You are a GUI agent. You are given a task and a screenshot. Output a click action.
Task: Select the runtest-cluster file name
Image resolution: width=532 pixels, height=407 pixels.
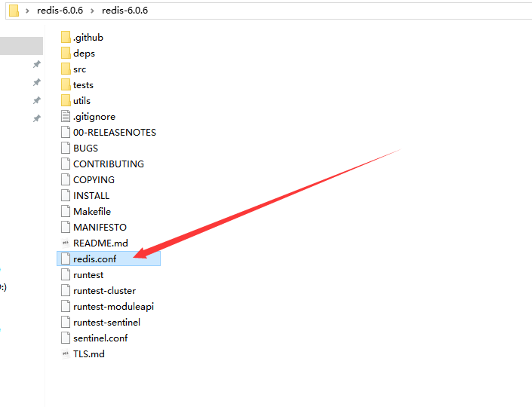click(104, 290)
